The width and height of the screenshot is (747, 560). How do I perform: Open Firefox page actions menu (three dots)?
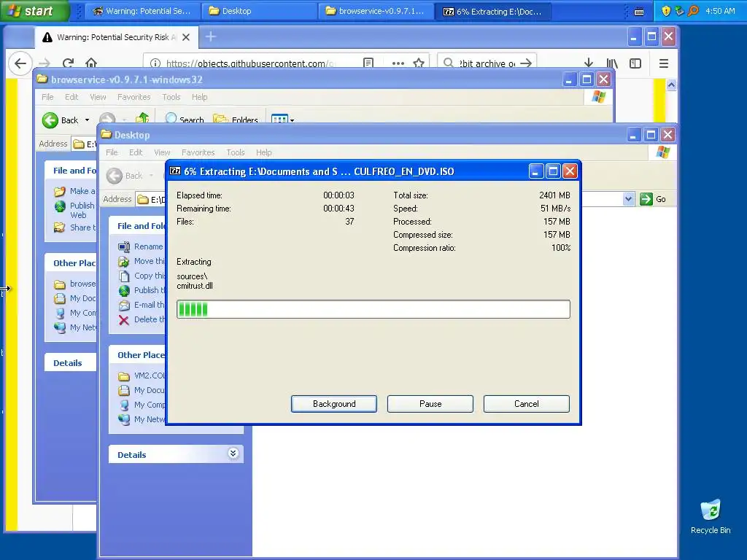click(398, 63)
